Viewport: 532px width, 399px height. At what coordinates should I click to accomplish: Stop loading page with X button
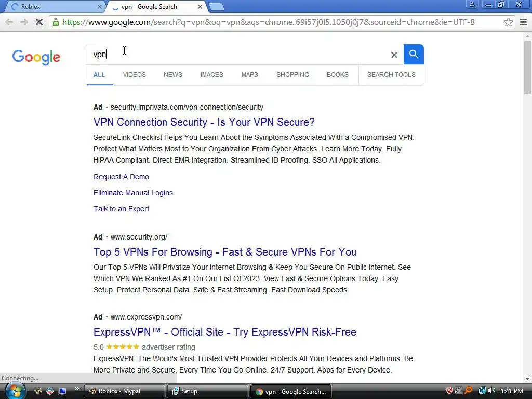(39, 22)
